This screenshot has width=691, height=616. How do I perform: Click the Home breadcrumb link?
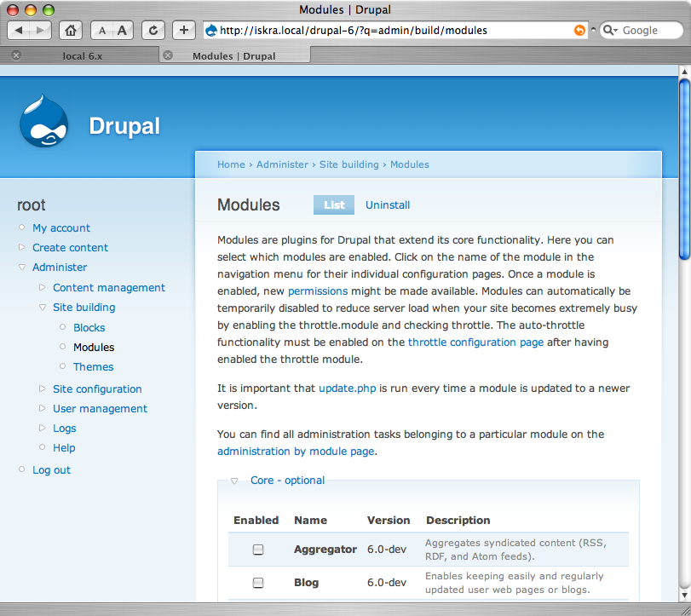231,164
